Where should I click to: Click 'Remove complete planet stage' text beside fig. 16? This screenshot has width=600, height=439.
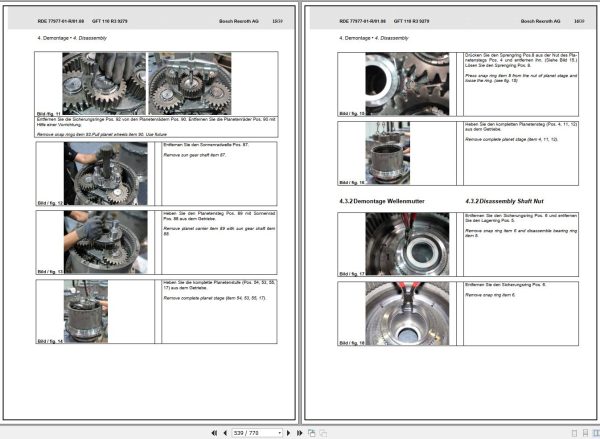pos(511,139)
